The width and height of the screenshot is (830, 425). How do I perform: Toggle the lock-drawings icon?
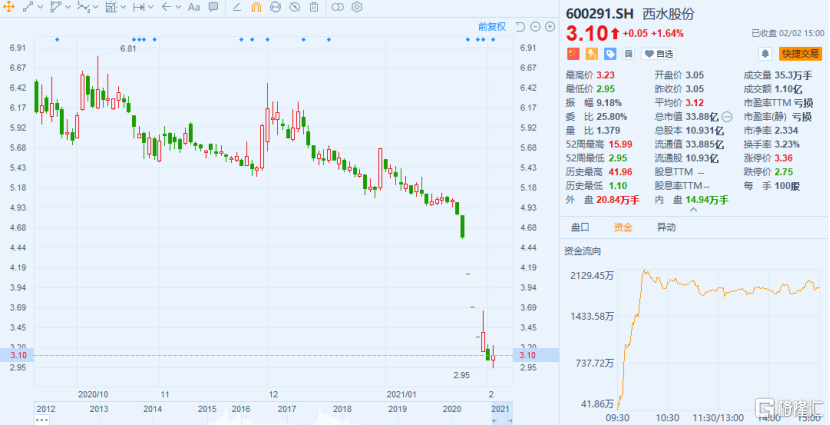(275, 7)
